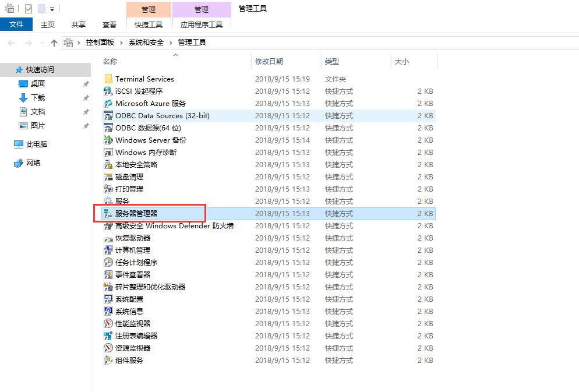Open the recent locations dropdown arrow
579x392 pixels.
(x=42, y=43)
